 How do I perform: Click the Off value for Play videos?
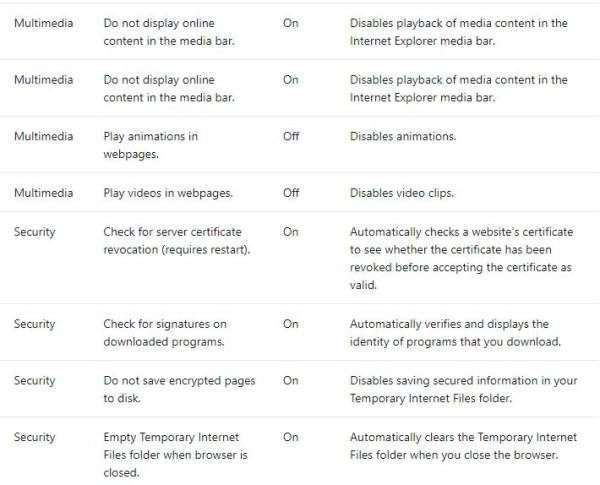(291, 193)
